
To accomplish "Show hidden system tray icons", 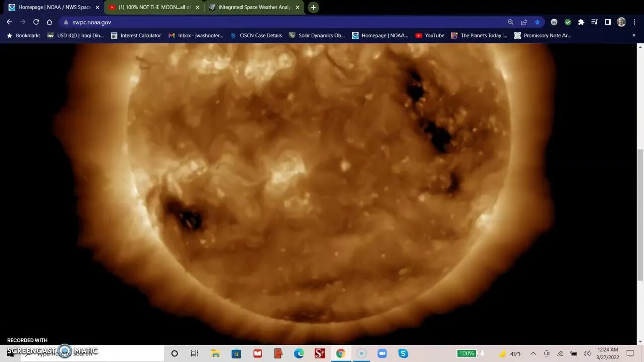I will 533,354.
